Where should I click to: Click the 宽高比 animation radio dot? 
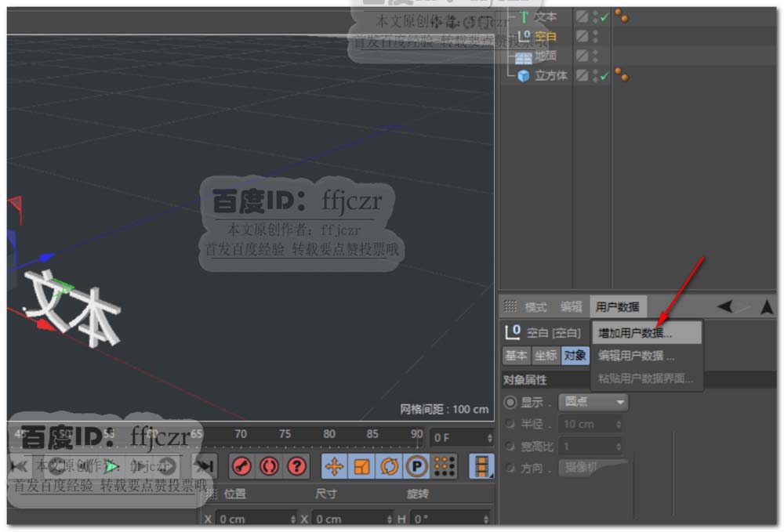coord(510,446)
